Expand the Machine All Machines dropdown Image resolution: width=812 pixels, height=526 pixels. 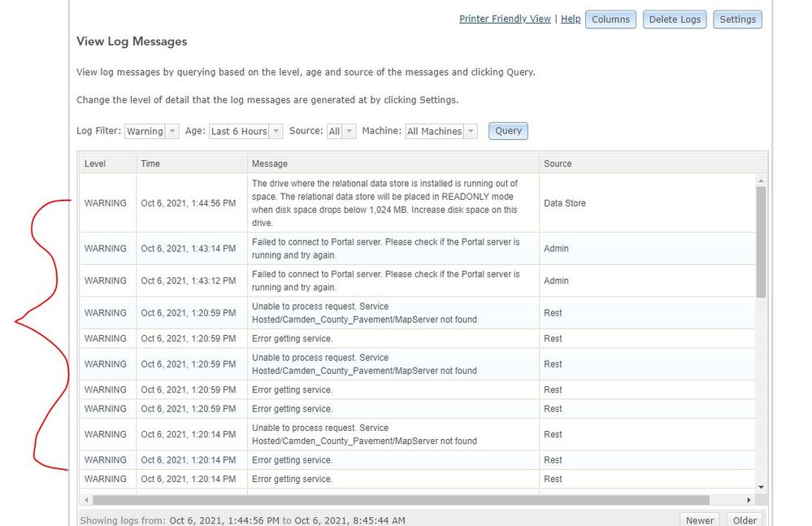tap(441, 131)
